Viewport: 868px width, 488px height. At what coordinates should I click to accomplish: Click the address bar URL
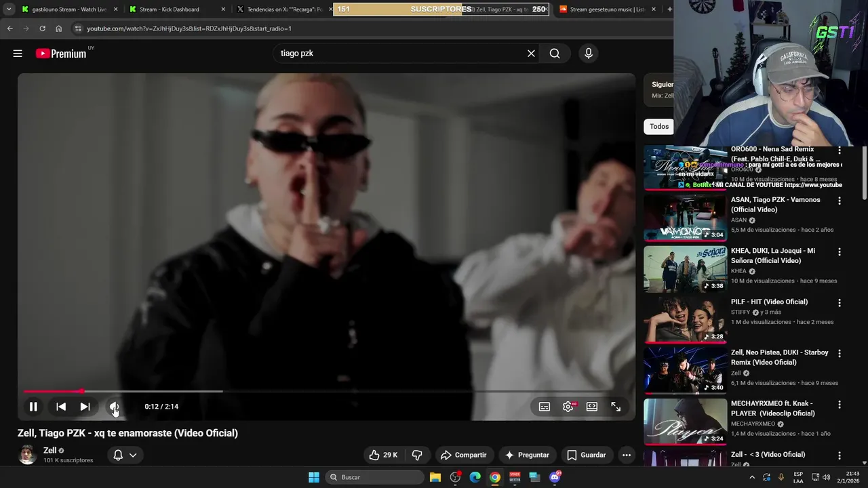point(189,28)
